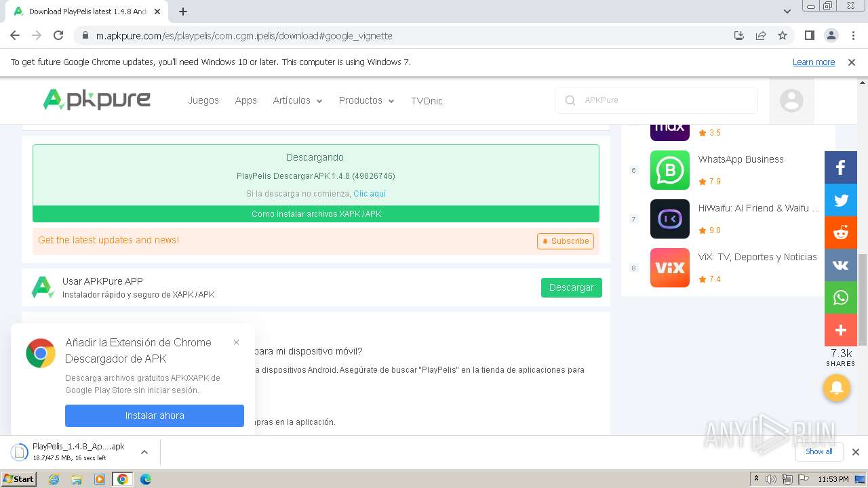
Task: Click 'Learn more' update link
Action: (814, 62)
